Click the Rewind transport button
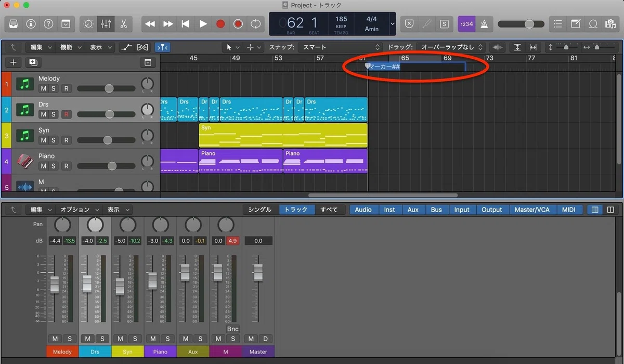 tap(150, 24)
